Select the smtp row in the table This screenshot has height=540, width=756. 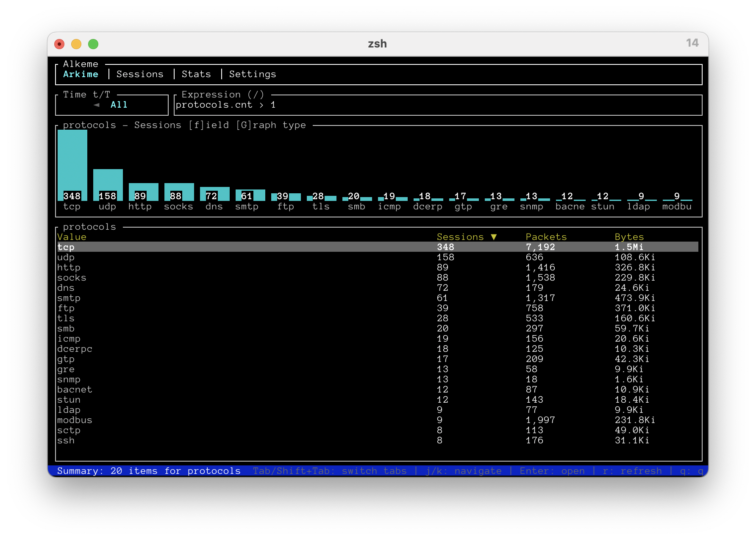click(378, 298)
